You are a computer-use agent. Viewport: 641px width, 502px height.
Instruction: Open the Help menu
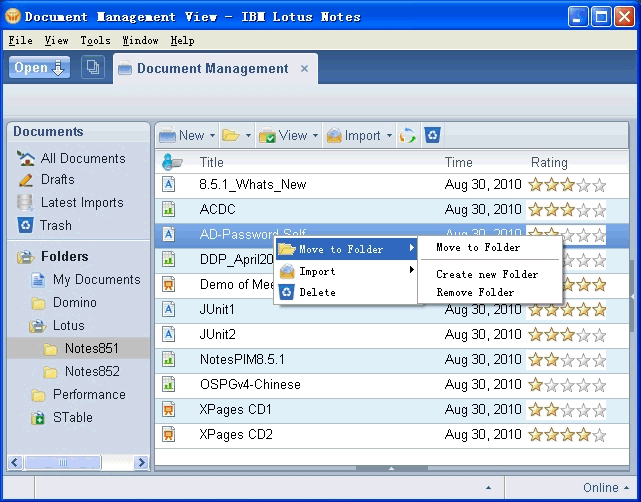pos(182,40)
